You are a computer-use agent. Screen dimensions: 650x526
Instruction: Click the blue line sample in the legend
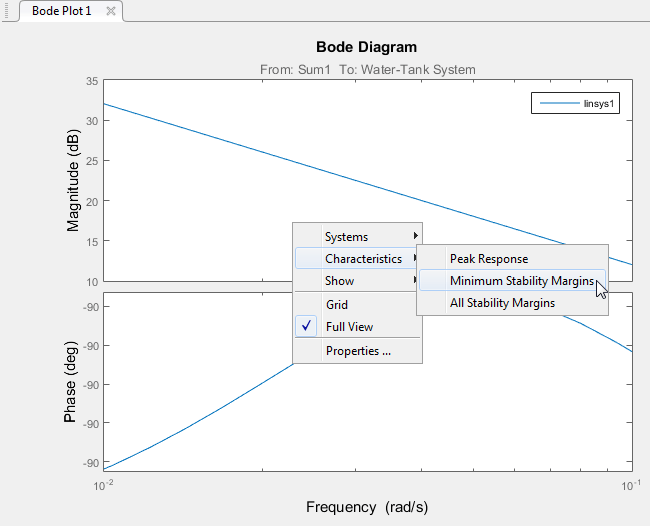pos(557,103)
